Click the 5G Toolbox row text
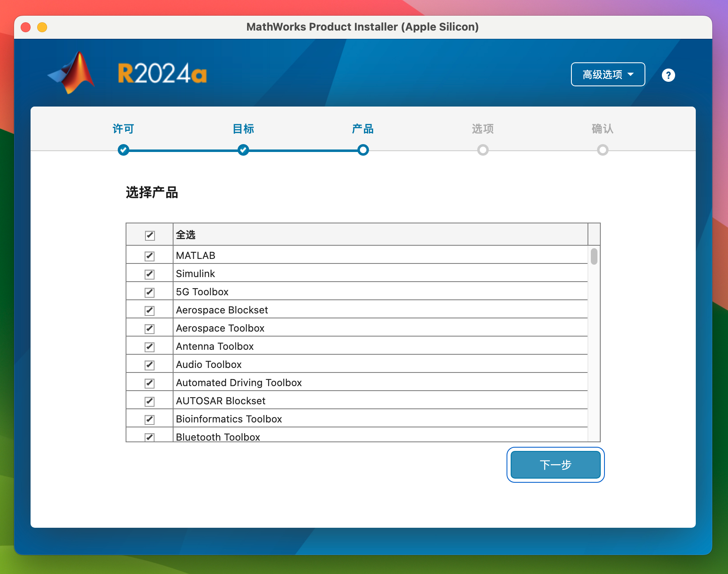Viewport: 728px width, 574px height. [202, 292]
